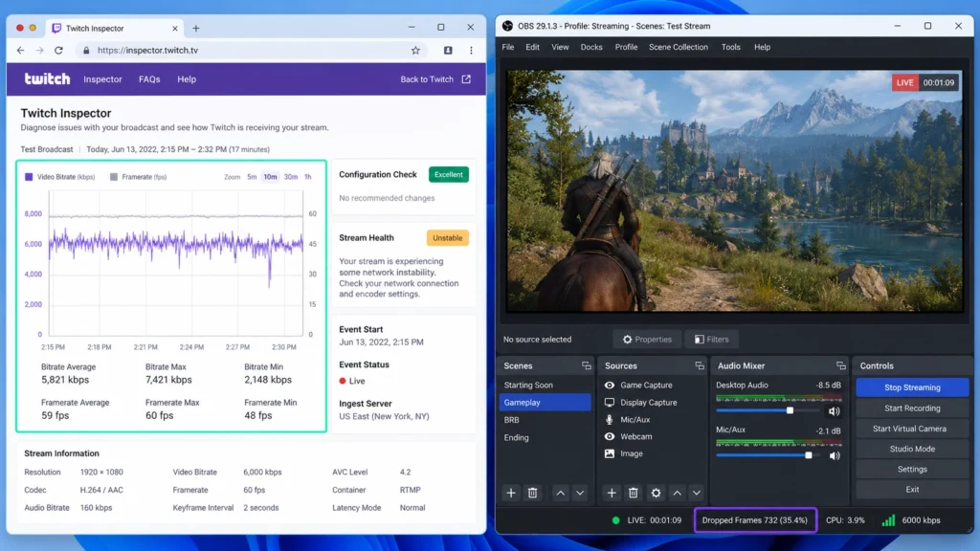Set chart zoom to 1h

pyautogui.click(x=307, y=177)
